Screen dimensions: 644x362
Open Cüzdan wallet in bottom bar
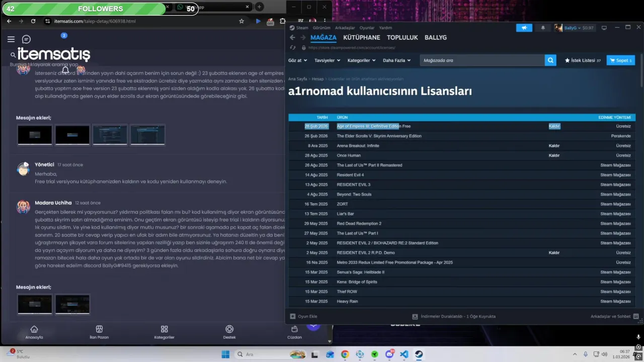click(x=294, y=332)
